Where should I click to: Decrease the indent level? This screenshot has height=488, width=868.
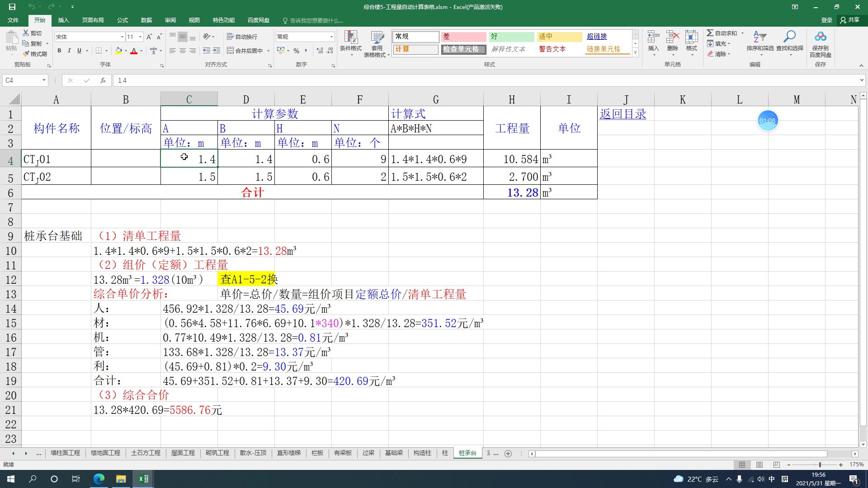[207, 51]
